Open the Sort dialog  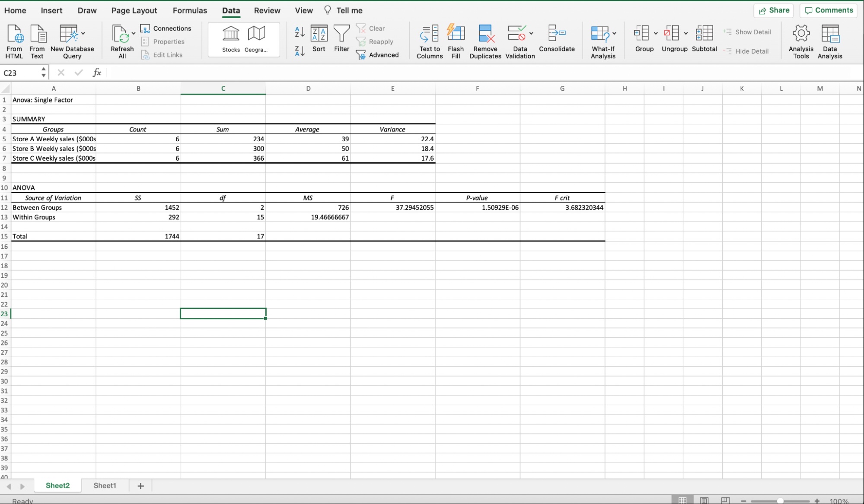(x=319, y=38)
